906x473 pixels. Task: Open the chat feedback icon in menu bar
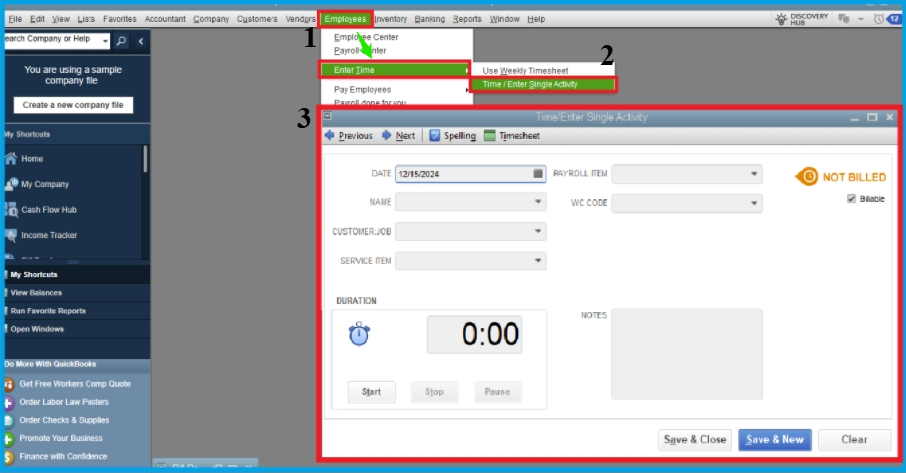click(x=844, y=19)
